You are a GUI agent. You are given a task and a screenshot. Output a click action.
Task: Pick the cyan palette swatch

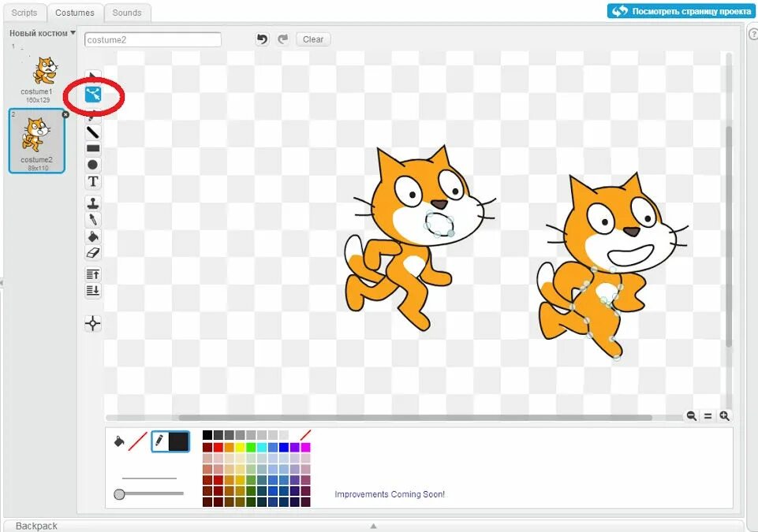[x=262, y=447]
